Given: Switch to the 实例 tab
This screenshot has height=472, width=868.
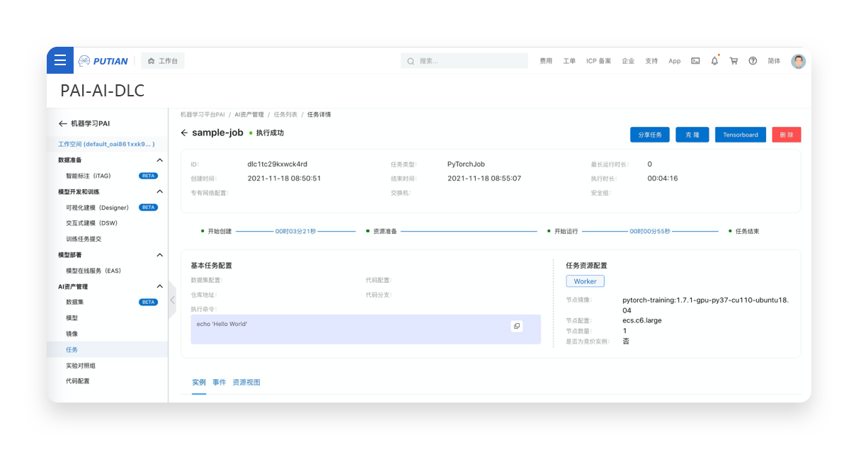Looking at the screenshot, I should (199, 383).
